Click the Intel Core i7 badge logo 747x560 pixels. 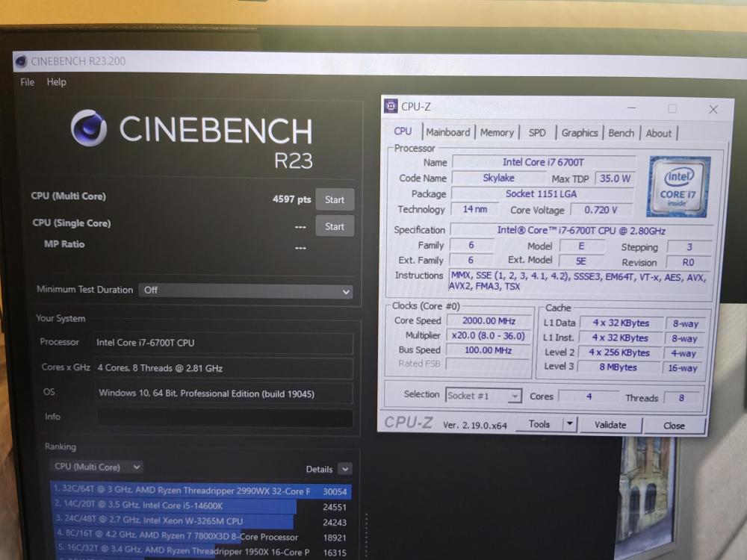coord(678,187)
